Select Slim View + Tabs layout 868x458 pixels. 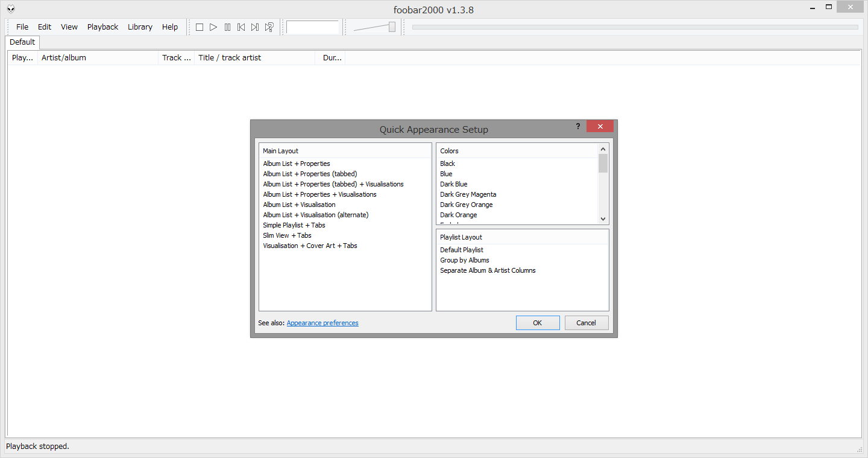point(287,235)
